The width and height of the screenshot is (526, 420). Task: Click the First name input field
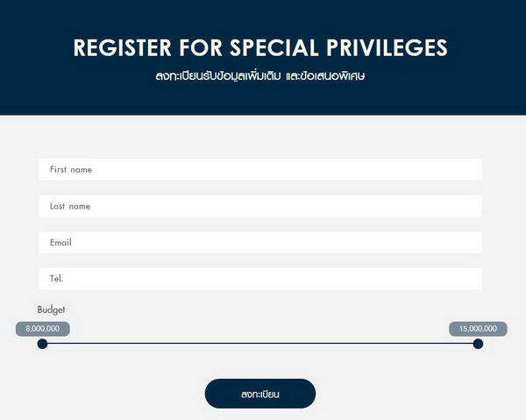click(260, 169)
